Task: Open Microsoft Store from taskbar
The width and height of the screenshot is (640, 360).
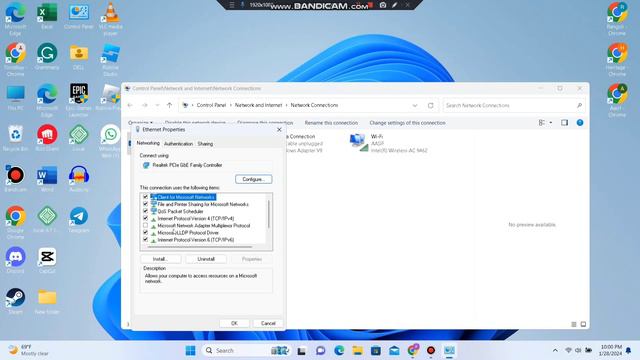Action: pyautogui.click(x=376, y=350)
